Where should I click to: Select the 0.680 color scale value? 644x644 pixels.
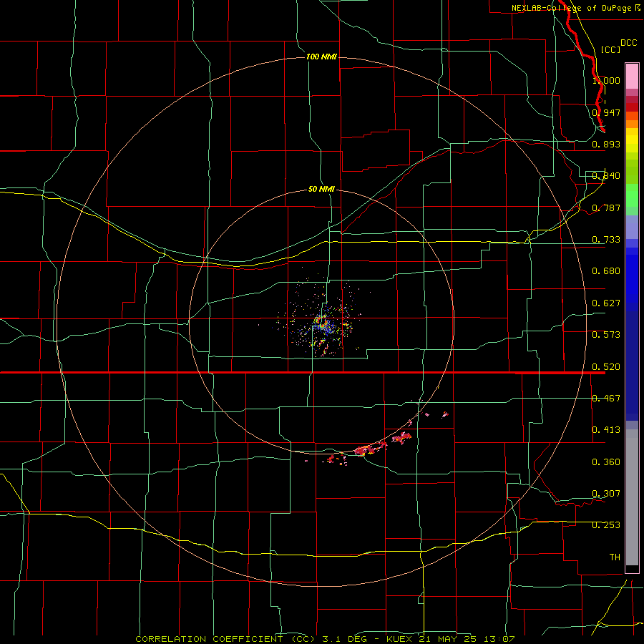click(x=606, y=271)
